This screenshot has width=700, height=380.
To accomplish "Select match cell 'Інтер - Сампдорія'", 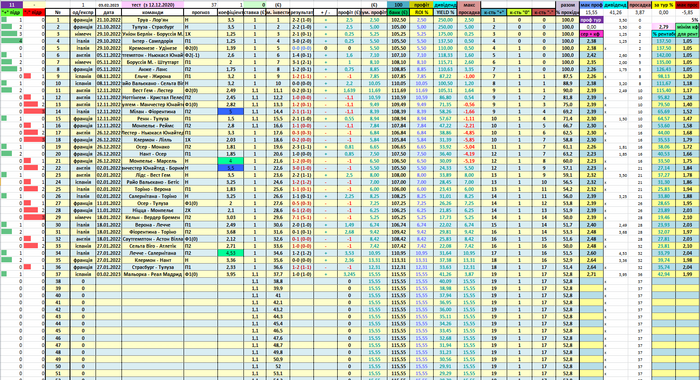I will click(152, 41).
